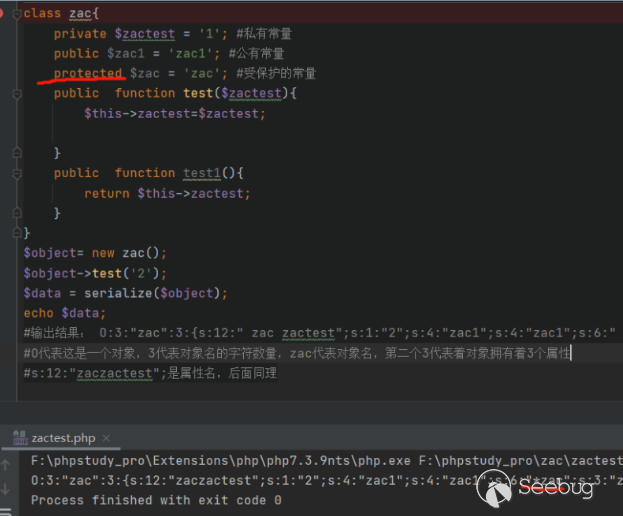This screenshot has width=623, height=516.
Task: Click "$object->test('2');" line
Action: 95,273
